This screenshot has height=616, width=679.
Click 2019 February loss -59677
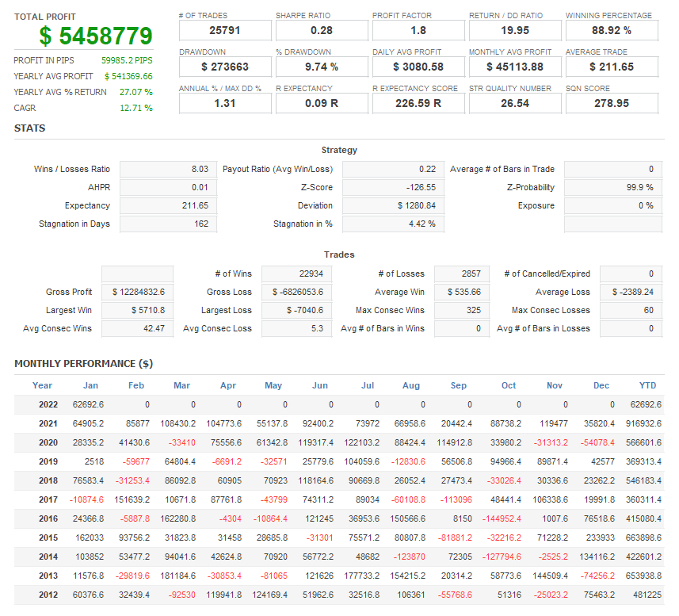pyautogui.click(x=136, y=461)
